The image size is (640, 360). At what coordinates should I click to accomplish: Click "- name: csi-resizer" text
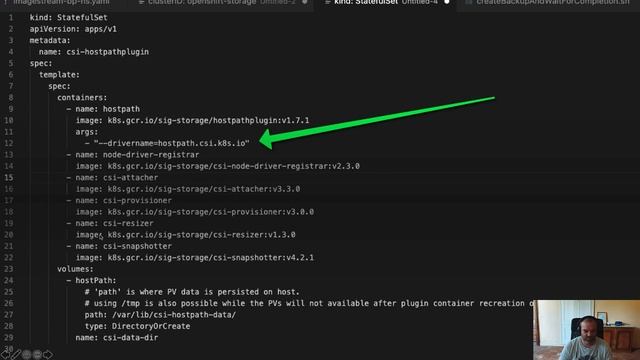(110, 223)
